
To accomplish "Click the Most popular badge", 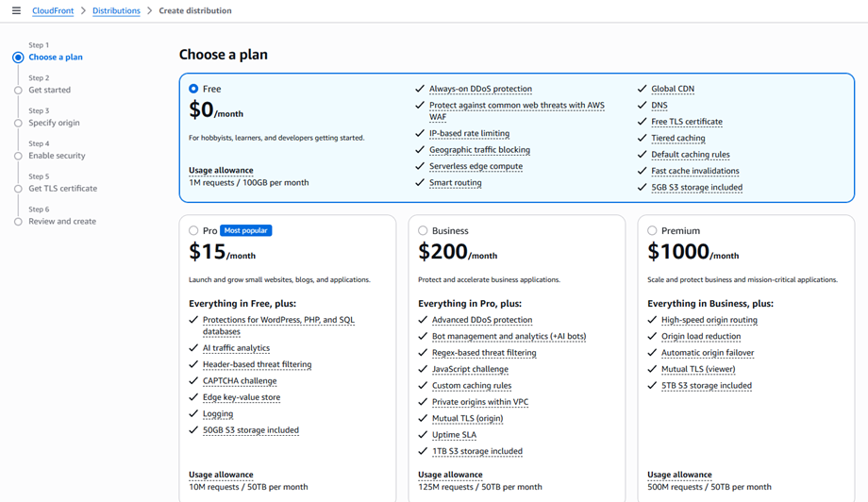I will pyautogui.click(x=245, y=230).
